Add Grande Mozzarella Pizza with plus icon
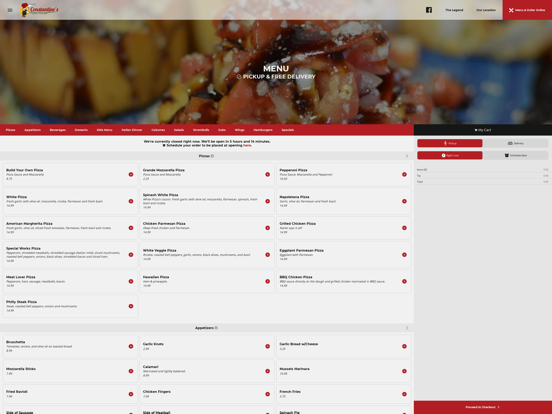Screen dimensions: 552x414 click(x=268, y=174)
